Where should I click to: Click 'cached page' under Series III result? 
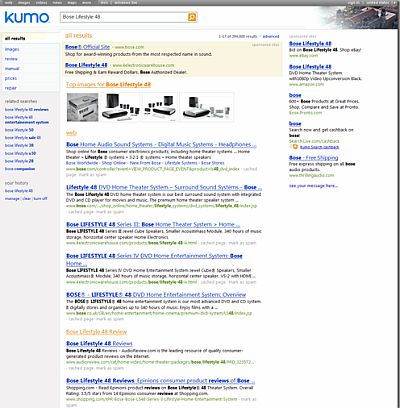click(213, 243)
